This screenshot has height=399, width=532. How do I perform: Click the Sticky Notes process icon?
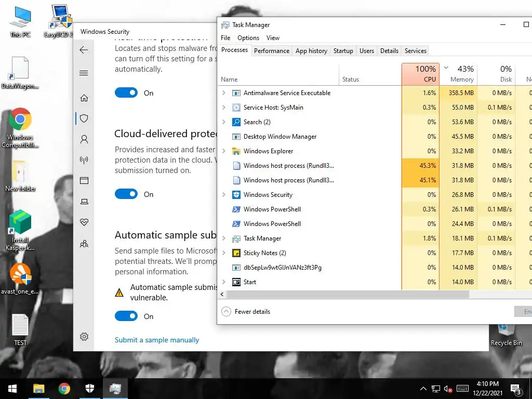pyautogui.click(x=236, y=253)
